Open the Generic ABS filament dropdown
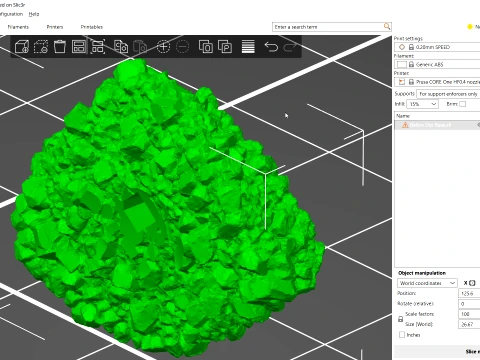 437,64
